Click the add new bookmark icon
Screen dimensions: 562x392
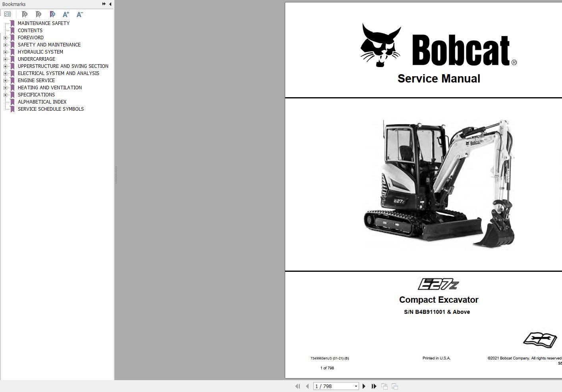point(38,14)
